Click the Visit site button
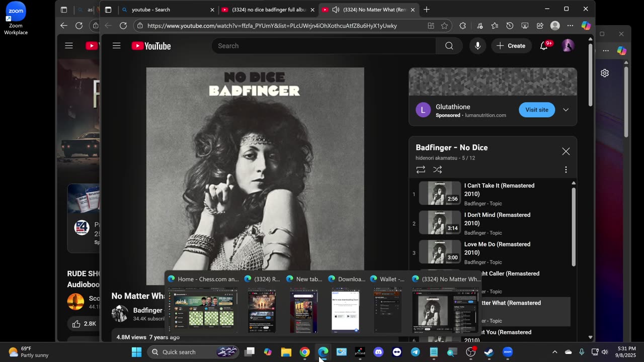This screenshot has width=644, height=362. click(536, 110)
